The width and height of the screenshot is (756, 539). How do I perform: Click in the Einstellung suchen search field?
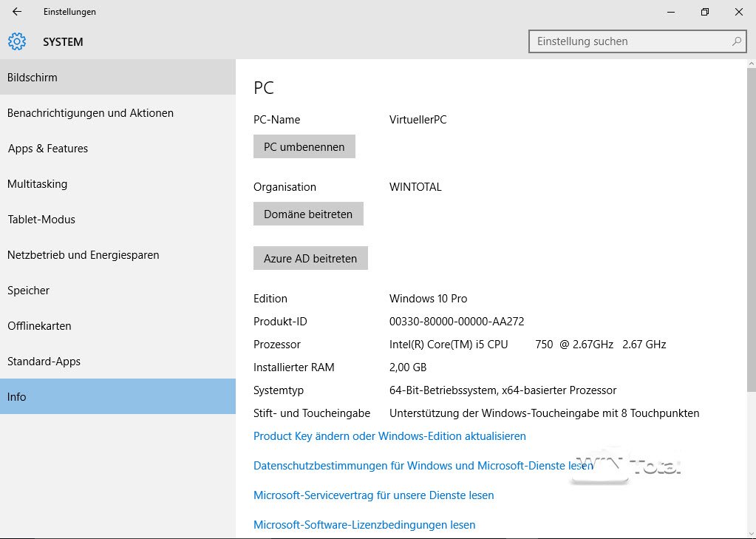tap(628, 41)
